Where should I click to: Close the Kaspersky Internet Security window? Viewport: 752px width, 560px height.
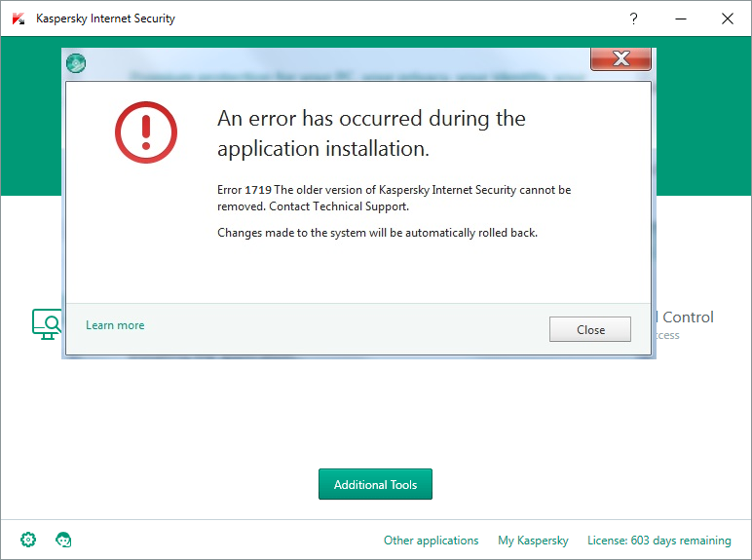pos(727,19)
